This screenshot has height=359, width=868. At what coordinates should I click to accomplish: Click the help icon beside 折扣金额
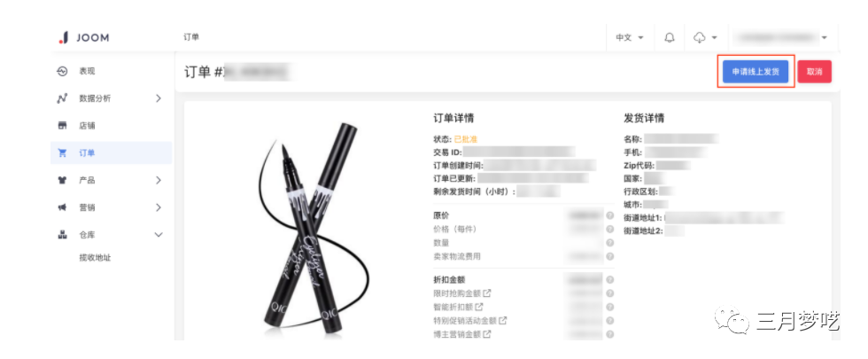pyautogui.click(x=609, y=280)
